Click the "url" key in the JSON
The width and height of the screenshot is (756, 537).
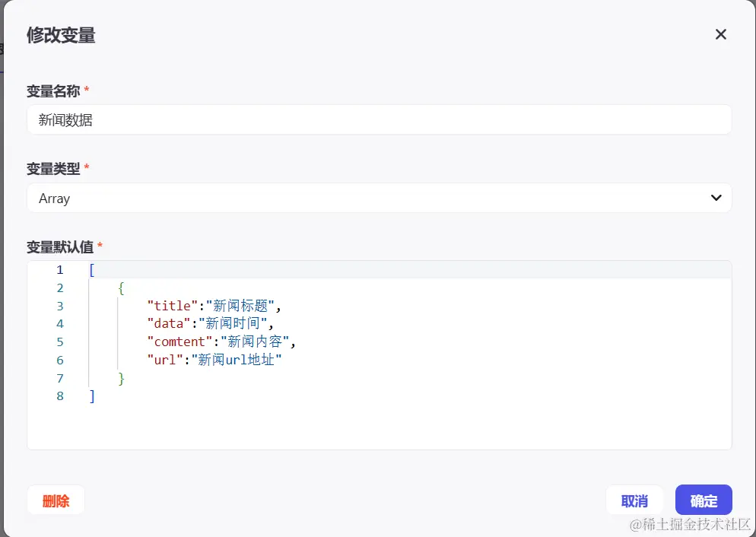coord(164,360)
